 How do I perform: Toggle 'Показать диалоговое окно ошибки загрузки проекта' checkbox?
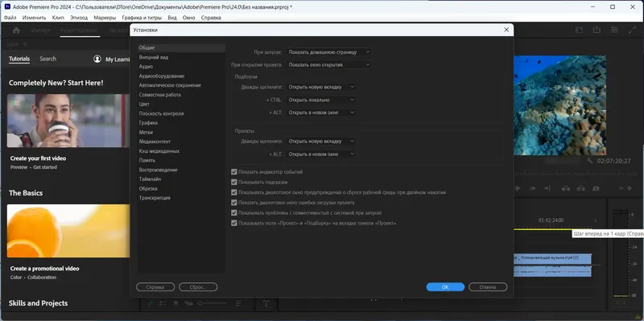[234, 203]
